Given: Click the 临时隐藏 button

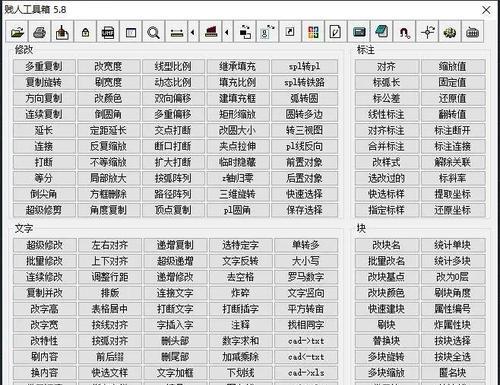Looking at the screenshot, I should point(238,162).
